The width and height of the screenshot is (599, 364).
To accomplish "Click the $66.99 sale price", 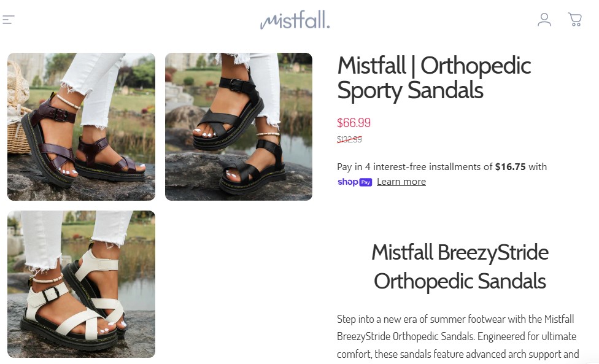I will pos(354,123).
